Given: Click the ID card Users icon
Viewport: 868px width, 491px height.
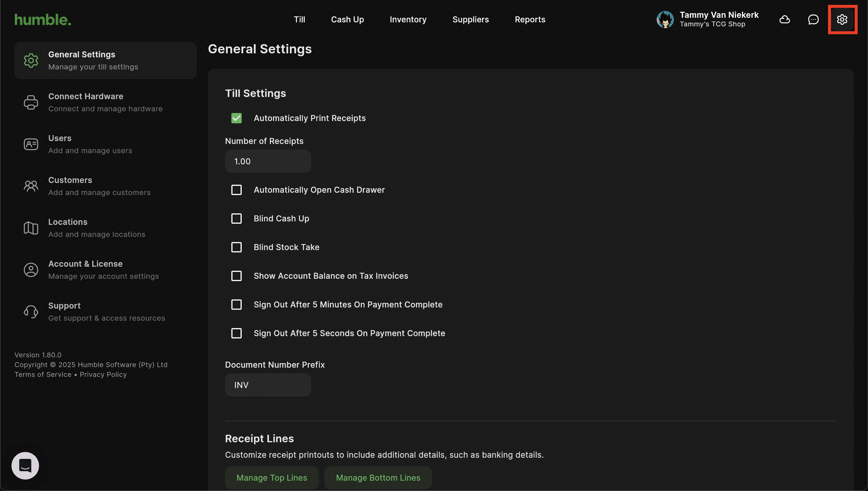Looking at the screenshot, I should click(31, 144).
